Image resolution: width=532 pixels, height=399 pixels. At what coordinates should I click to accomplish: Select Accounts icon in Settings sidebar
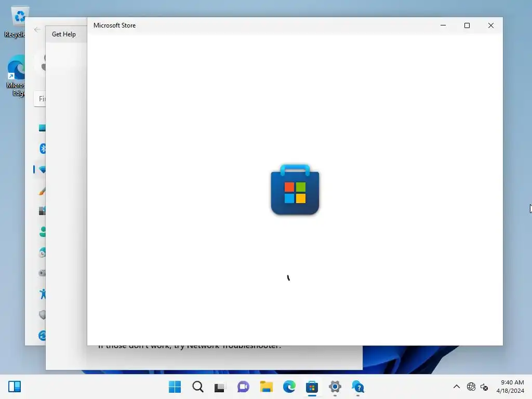(43, 232)
